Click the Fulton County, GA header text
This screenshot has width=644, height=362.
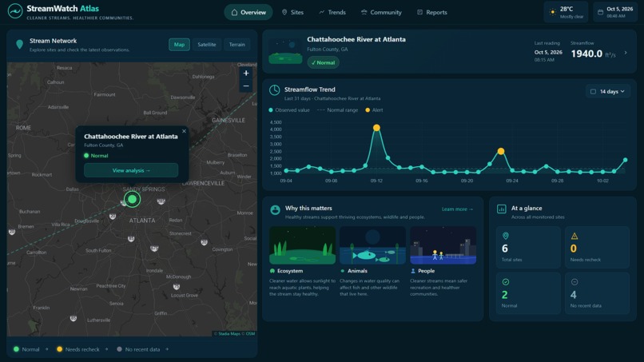click(328, 50)
